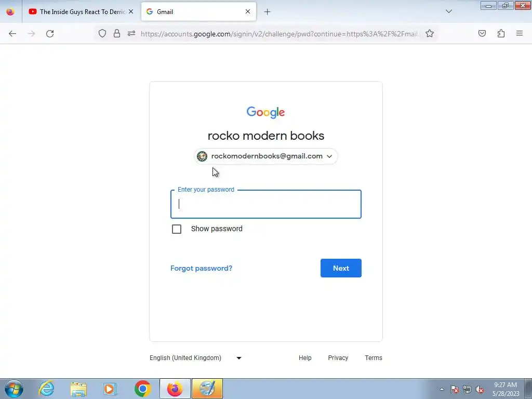
Task: Tick the Show password checkbox
Action: (177, 229)
